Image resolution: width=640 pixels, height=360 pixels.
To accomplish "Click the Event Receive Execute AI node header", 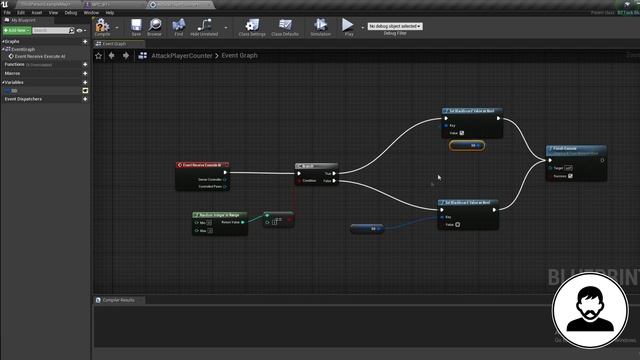I will [202, 165].
